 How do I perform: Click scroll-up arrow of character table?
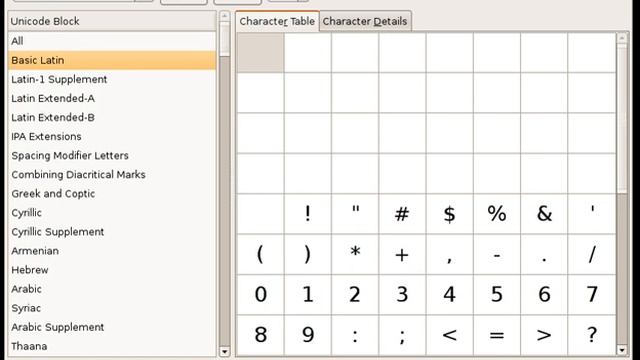click(x=622, y=38)
